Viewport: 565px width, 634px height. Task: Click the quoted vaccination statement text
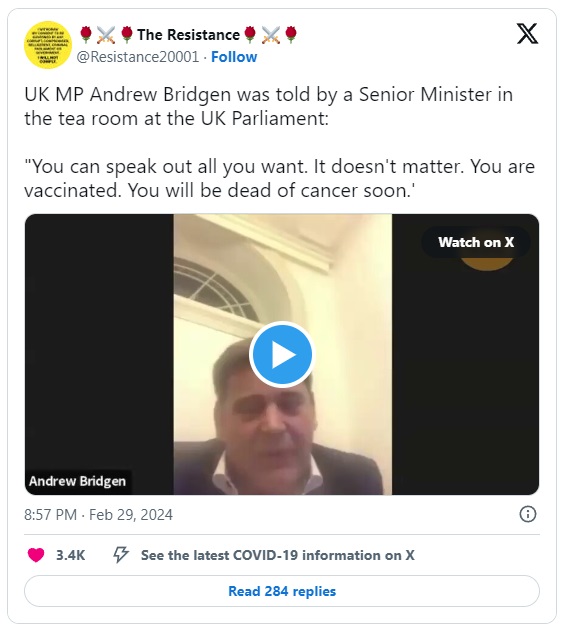coord(279,178)
